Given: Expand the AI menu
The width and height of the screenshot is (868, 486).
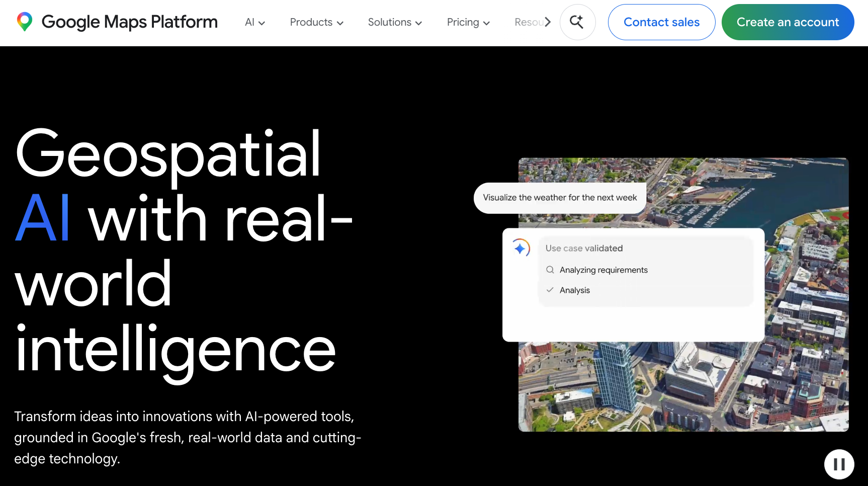Looking at the screenshot, I should point(254,22).
